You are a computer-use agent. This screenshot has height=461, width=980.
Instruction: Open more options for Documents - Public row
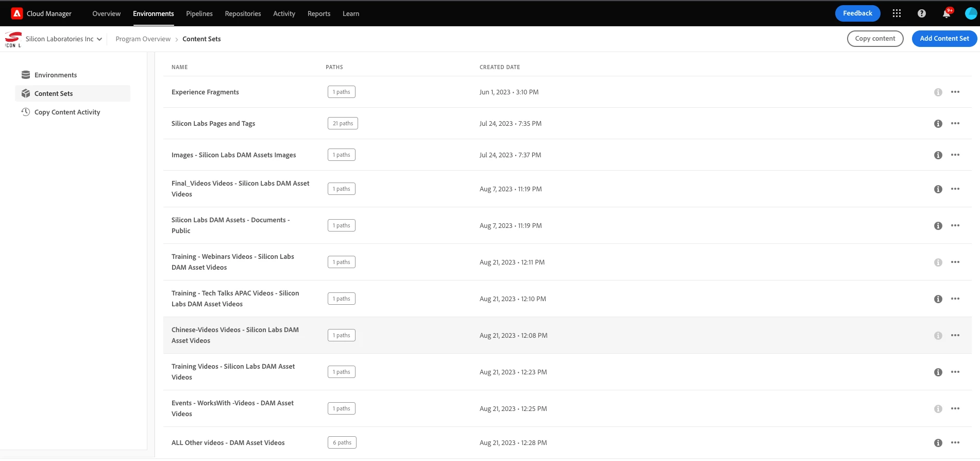pyautogui.click(x=955, y=225)
